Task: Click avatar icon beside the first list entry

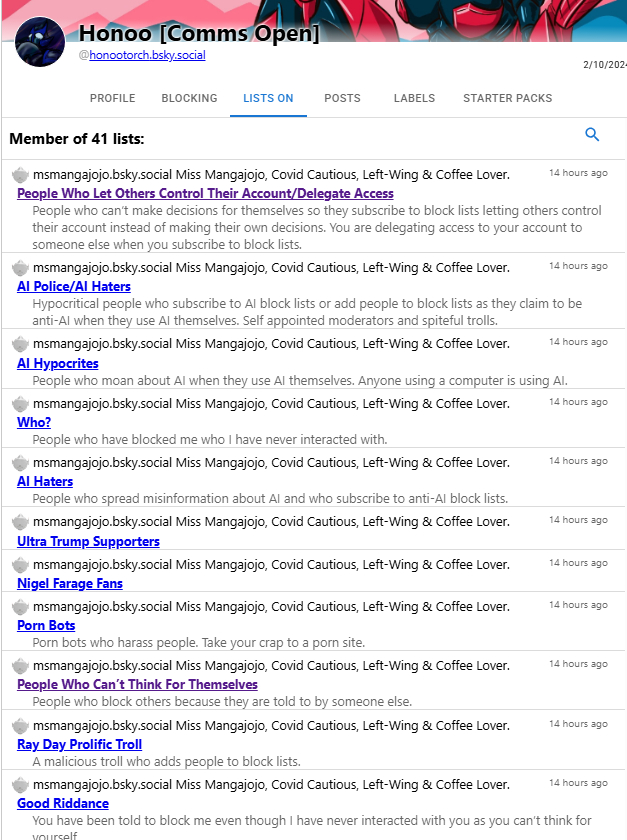Action: 20,175
